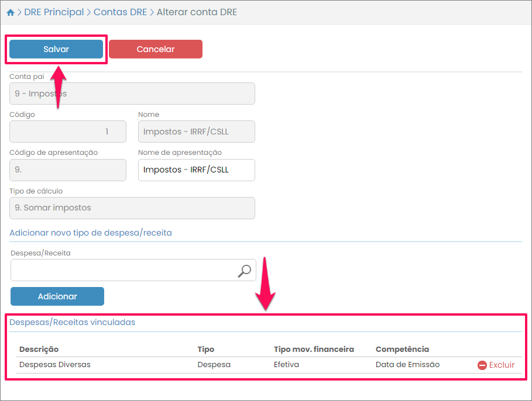Sort by the Descrição column header
Screen dimensions: 532x401
click(x=39, y=349)
